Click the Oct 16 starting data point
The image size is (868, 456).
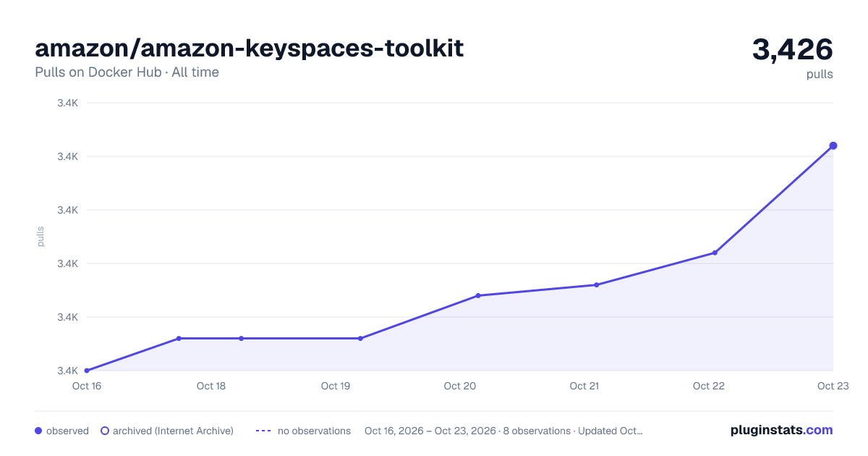[87, 371]
